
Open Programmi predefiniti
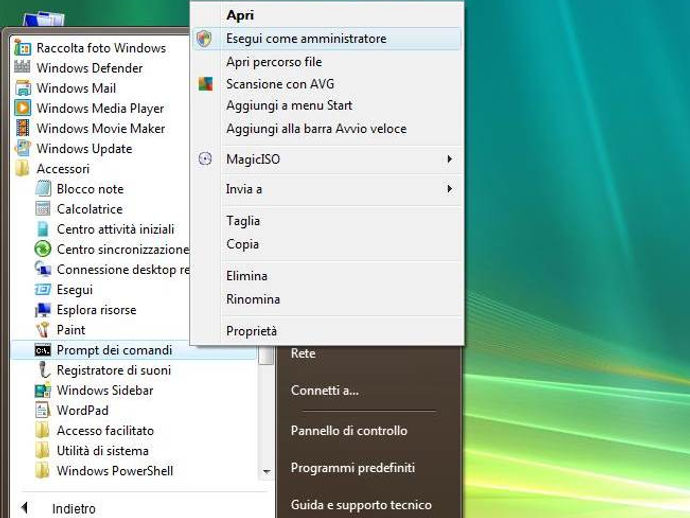coord(352,467)
